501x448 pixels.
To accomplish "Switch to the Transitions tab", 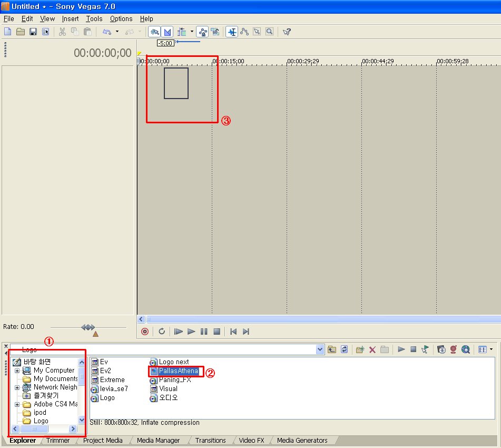I will coord(210,440).
